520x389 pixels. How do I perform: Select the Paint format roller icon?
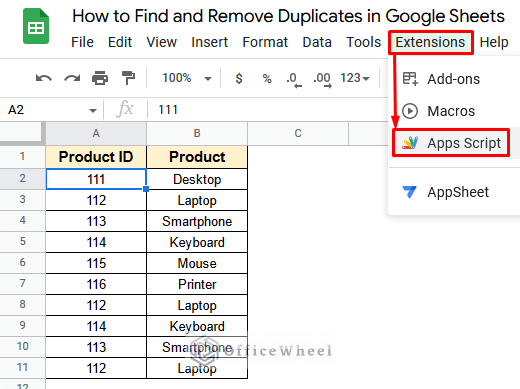click(x=128, y=78)
